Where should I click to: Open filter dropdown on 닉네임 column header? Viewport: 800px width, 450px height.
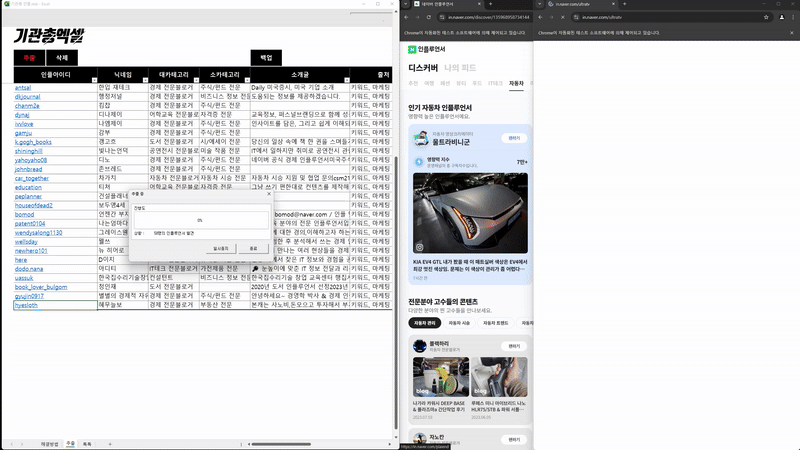tap(145, 80)
